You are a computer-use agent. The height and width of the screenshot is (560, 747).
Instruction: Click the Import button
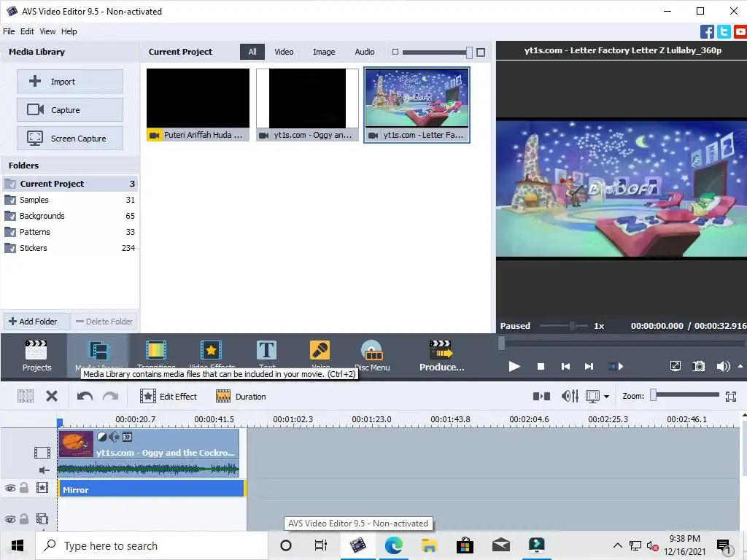(x=70, y=82)
